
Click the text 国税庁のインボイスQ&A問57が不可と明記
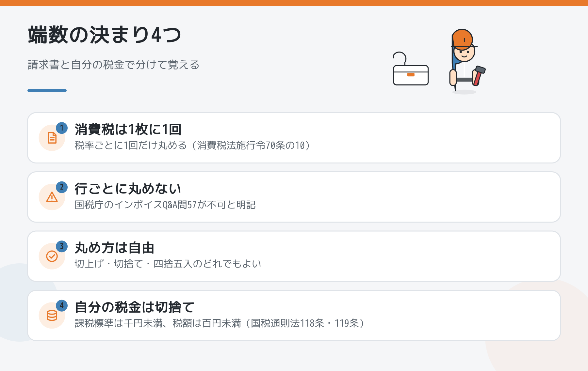165,205
